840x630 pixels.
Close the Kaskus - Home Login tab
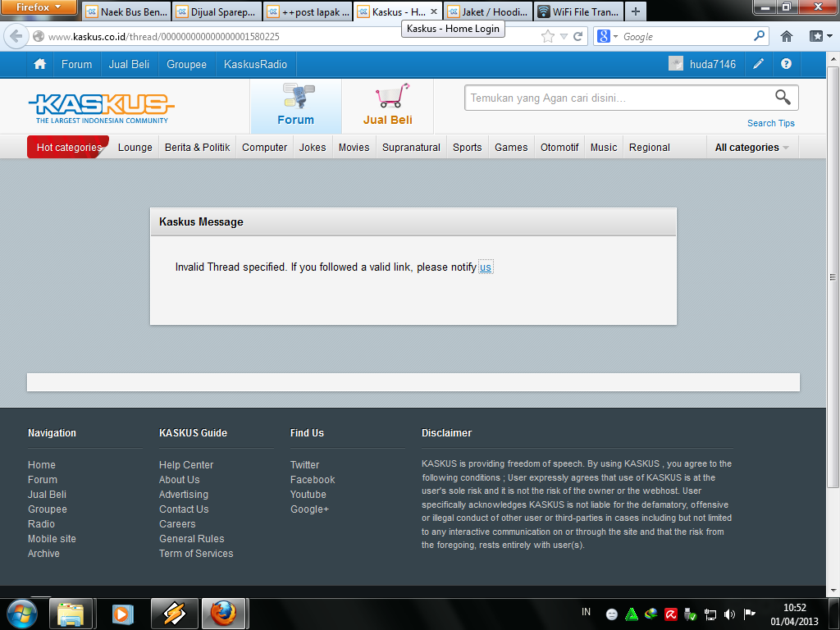434,11
